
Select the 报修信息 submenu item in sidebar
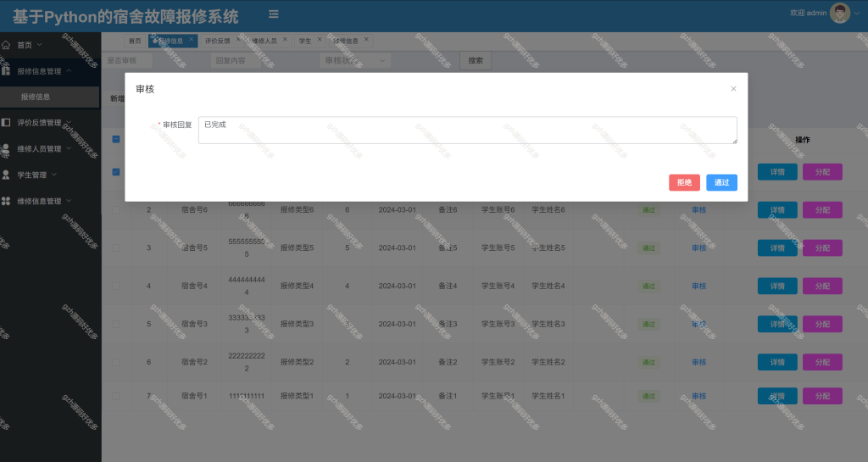coord(50,97)
